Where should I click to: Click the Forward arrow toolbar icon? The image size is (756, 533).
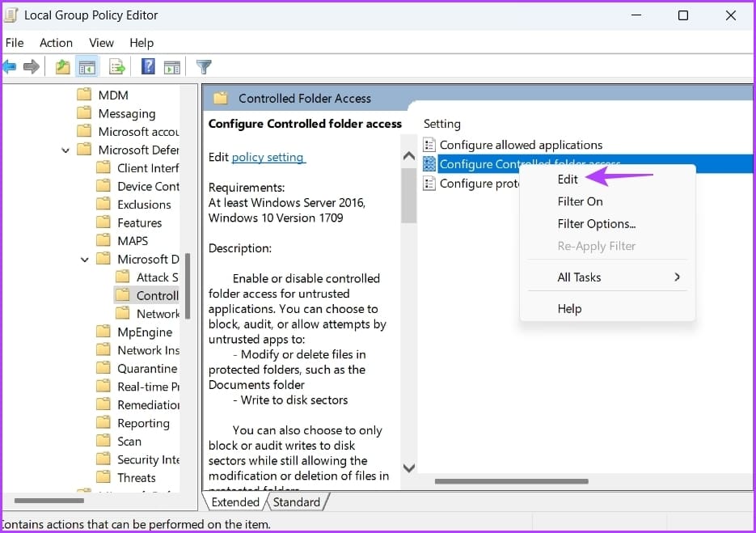[x=32, y=66]
